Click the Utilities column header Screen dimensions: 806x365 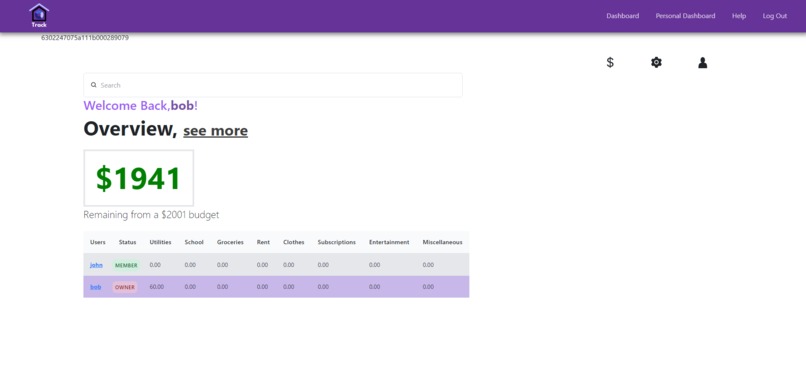point(160,242)
